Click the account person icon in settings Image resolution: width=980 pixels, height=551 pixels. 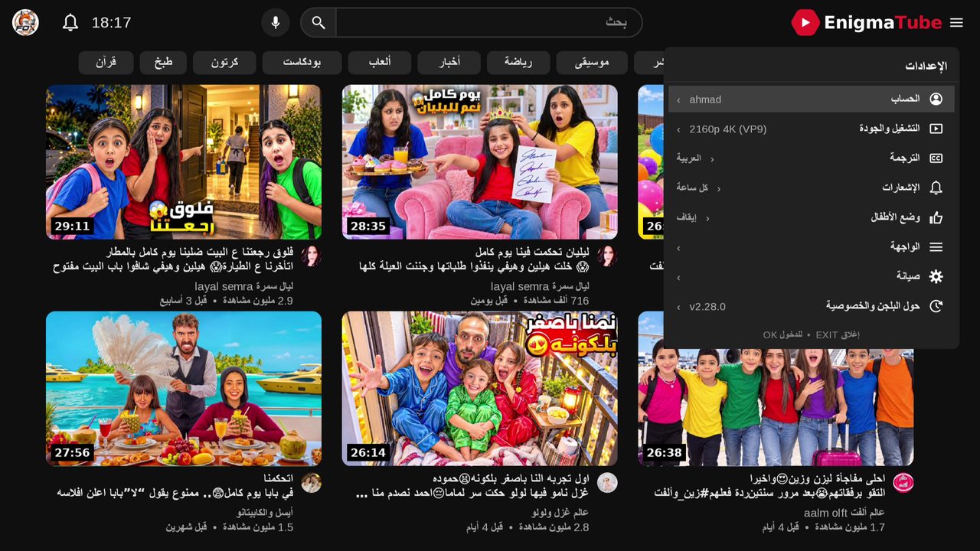936,99
